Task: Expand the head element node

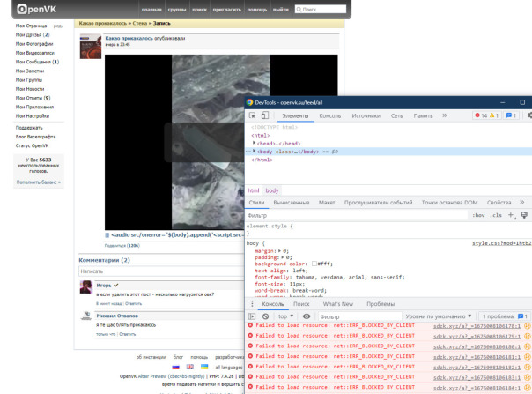Action: point(254,143)
